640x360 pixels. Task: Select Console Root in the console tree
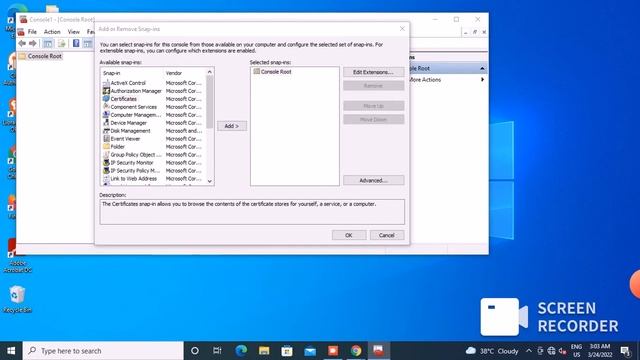click(40, 56)
